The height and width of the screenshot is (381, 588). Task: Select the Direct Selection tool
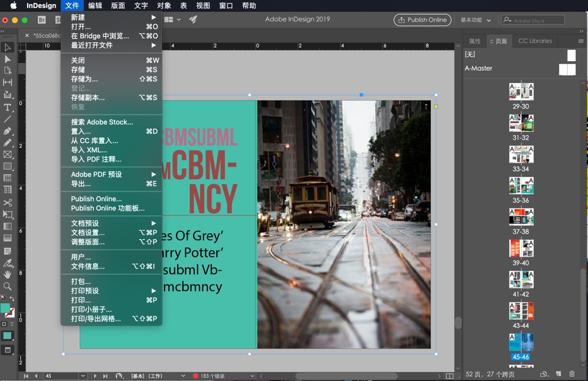(x=7, y=59)
